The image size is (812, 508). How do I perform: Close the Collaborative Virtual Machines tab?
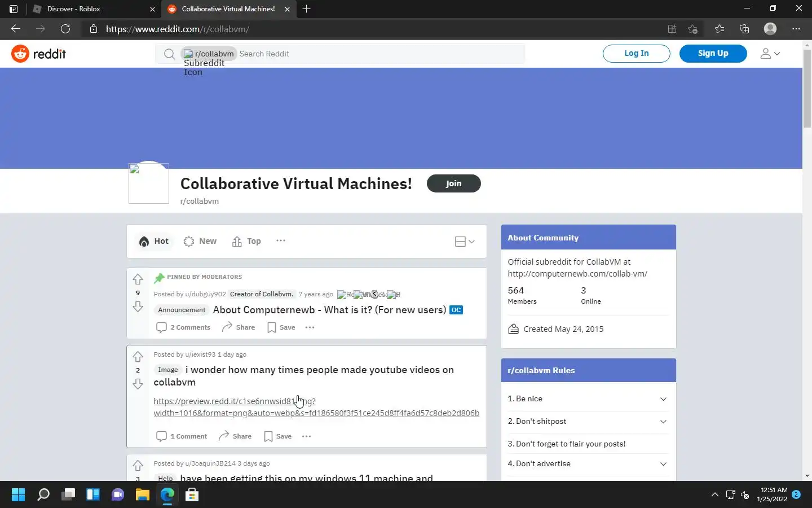pos(287,9)
